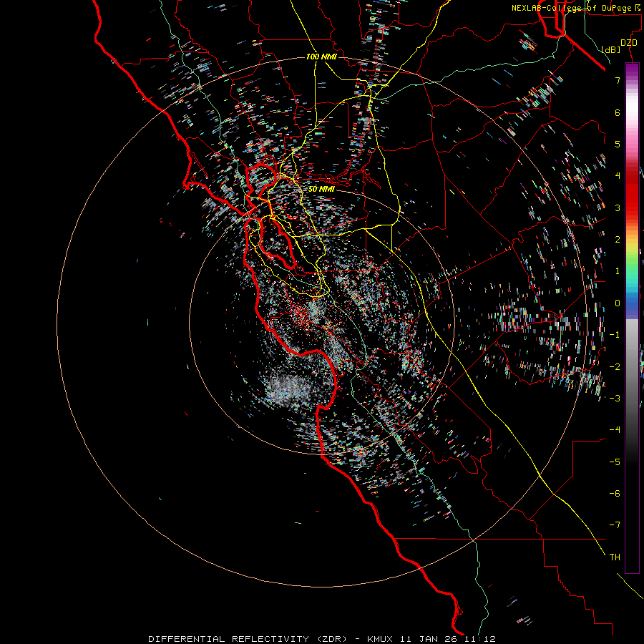Click the 50 NMI range ring label
The image size is (644, 644).
point(321,189)
